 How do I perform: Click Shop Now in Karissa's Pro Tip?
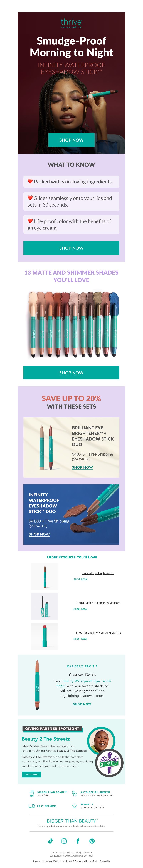tap(82, 704)
